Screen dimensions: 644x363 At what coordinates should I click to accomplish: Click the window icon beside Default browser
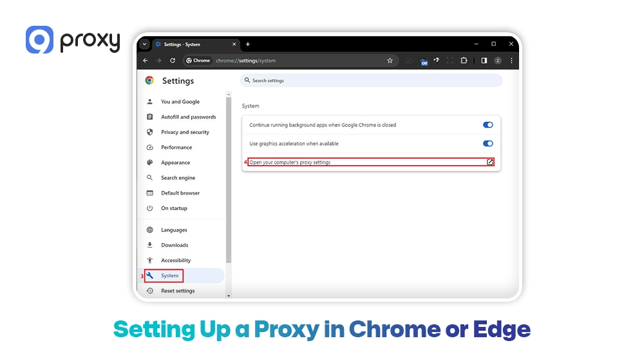[150, 193]
